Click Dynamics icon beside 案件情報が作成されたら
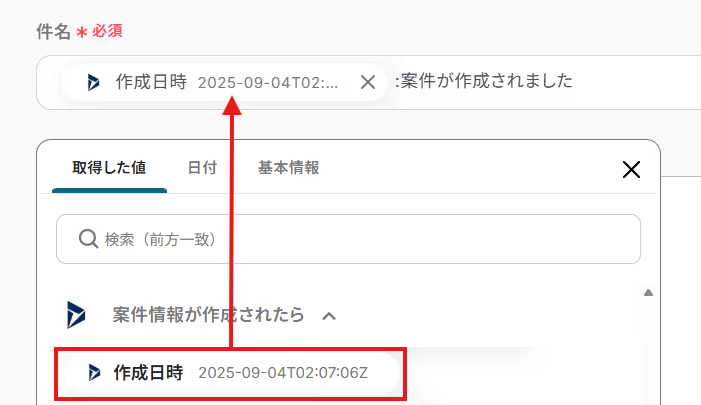 tap(76, 315)
